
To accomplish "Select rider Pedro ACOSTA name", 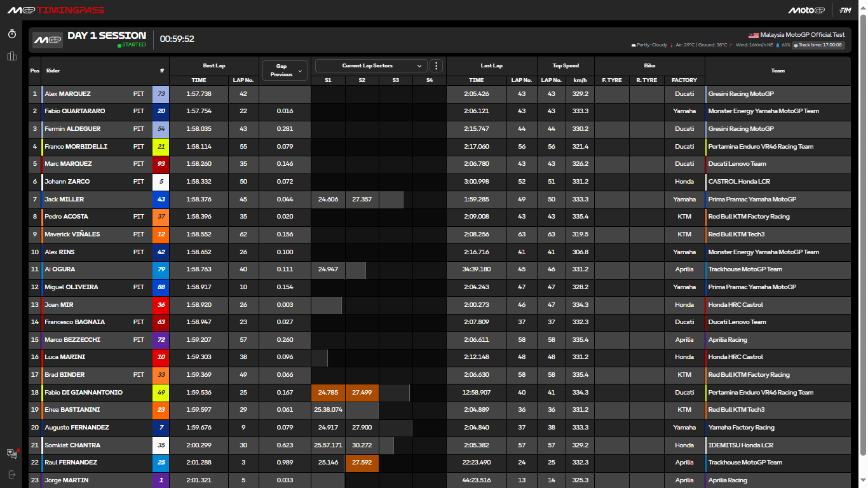I will click(66, 217).
